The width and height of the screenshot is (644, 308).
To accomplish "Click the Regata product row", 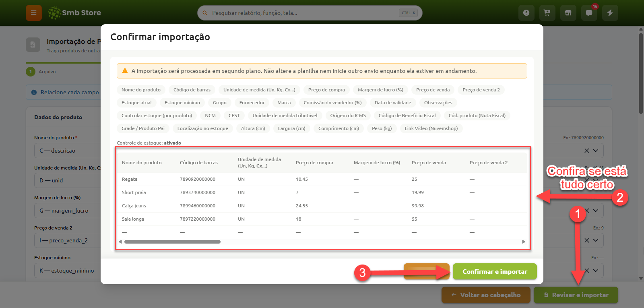I will pos(322,179).
